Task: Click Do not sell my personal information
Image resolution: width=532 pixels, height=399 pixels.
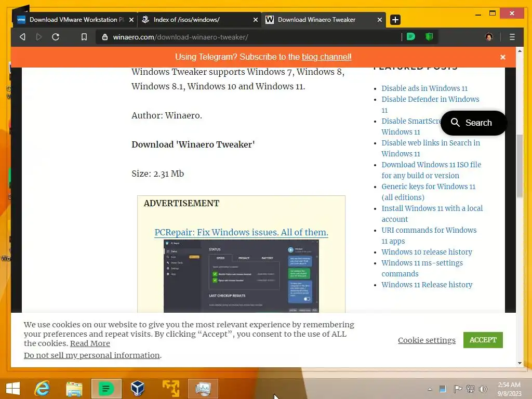Action: [x=91, y=355]
